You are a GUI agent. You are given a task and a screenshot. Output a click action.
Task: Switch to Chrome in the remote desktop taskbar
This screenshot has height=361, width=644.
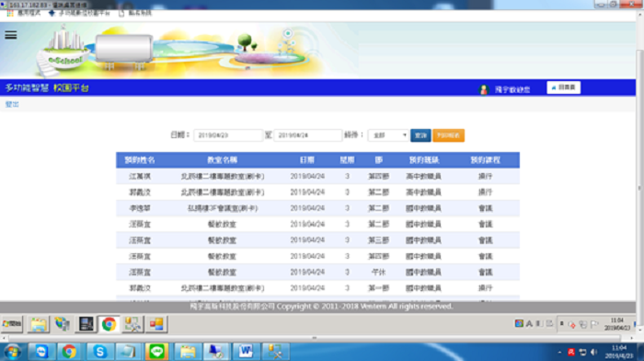click(109, 324)
